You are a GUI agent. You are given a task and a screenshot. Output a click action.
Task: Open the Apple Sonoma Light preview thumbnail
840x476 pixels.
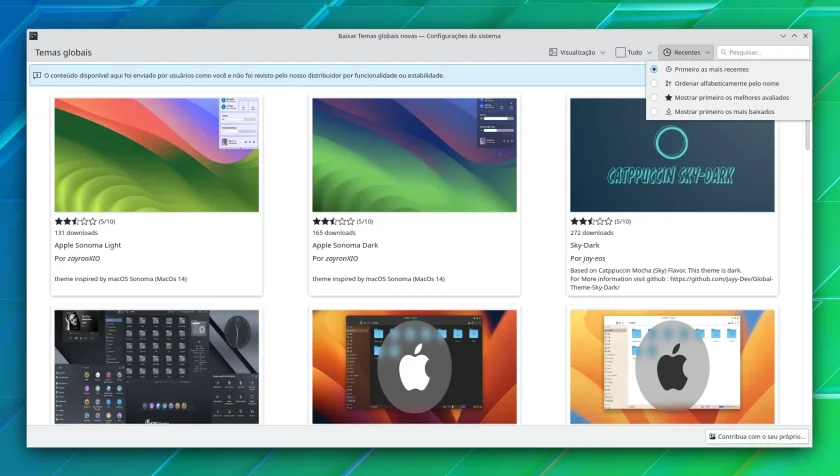156,155
